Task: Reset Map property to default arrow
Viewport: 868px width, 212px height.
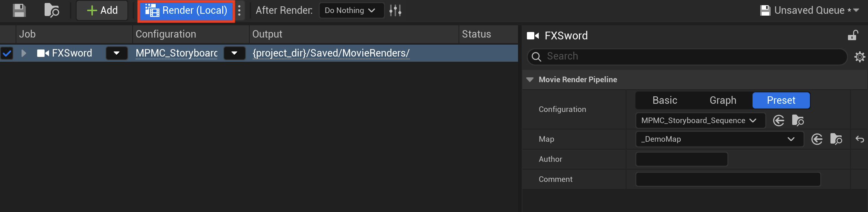Action: [x=860, y=139]
